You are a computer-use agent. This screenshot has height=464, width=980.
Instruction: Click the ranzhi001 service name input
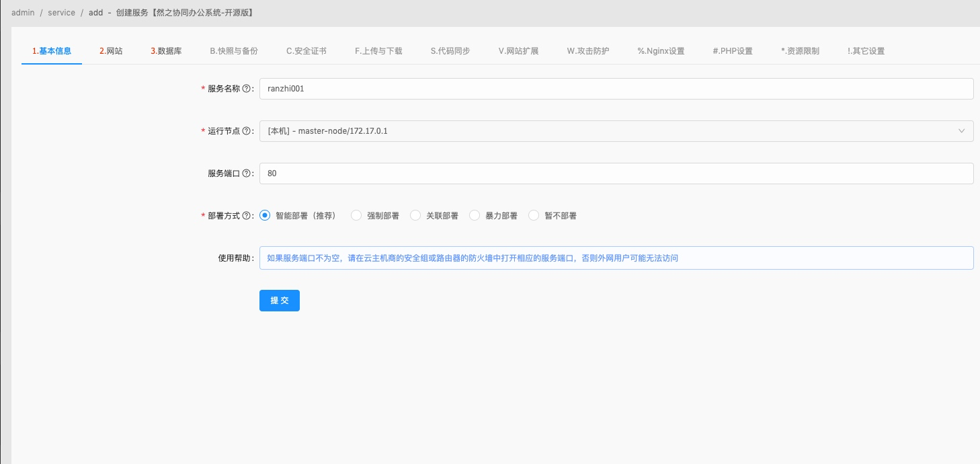(471, 88)
